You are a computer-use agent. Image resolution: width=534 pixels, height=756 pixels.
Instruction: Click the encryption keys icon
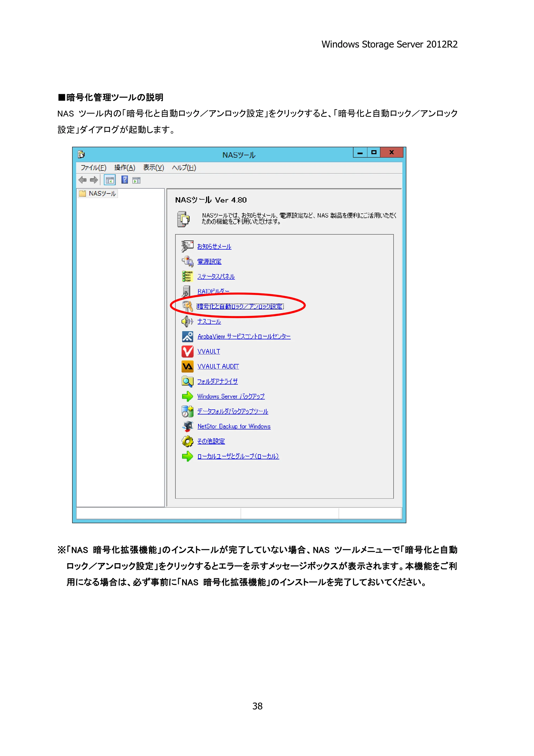(187, 306)
